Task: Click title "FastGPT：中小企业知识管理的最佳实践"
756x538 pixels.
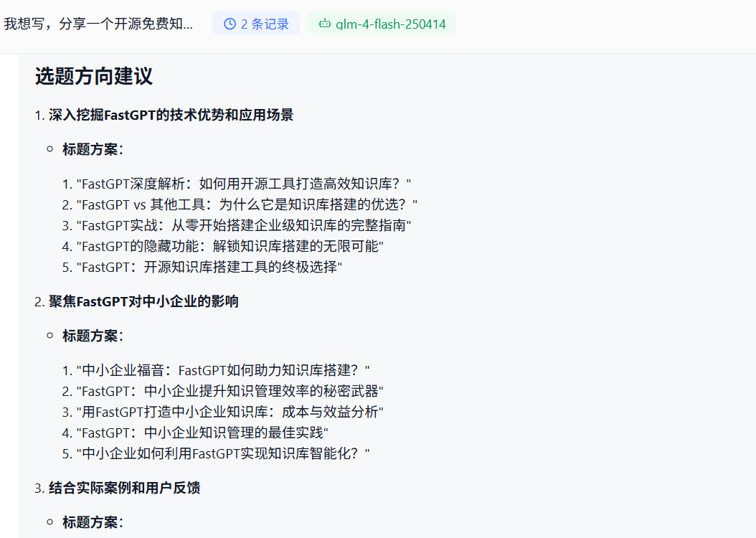Action: point(202,433)
